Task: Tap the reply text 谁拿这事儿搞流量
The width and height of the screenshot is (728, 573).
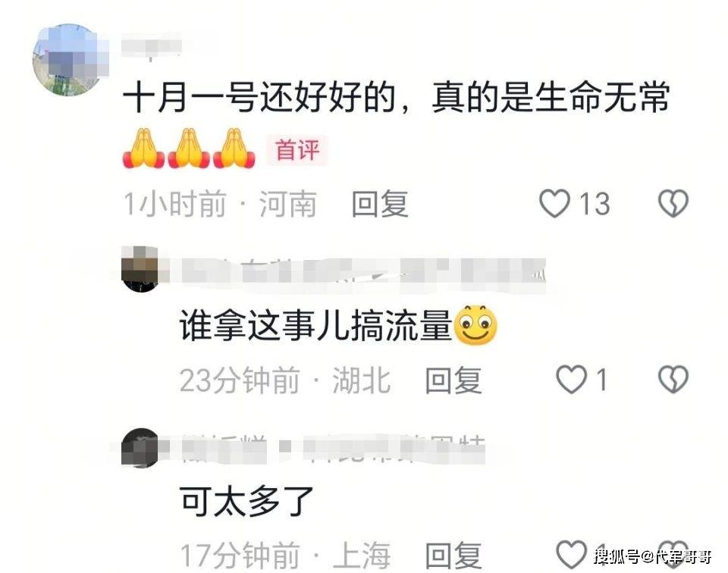Action: pyautogui.click(x=315, y=325)
